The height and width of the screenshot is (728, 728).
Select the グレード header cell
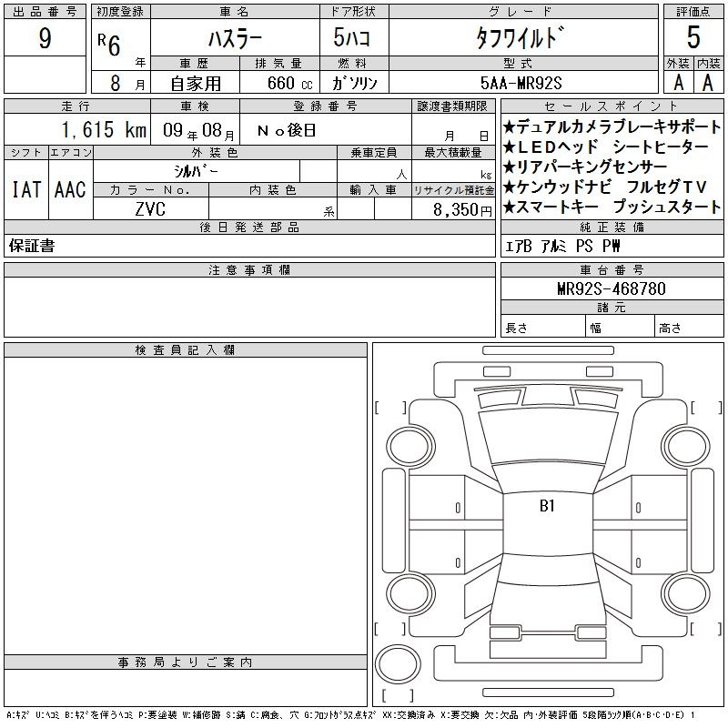coord(524,12)
